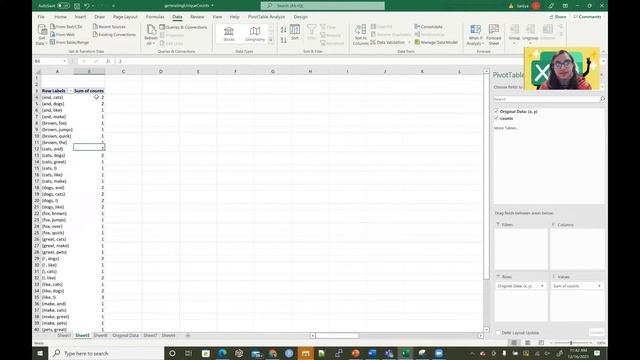Add a new sheet with plus button

click(x=188, y=335)
